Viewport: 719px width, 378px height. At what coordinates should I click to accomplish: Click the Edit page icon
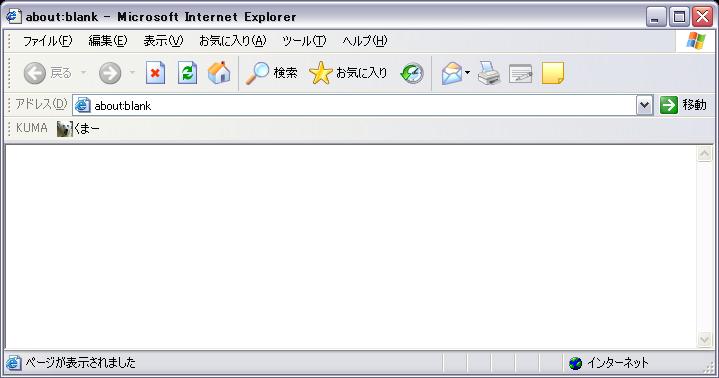[520, 73]
